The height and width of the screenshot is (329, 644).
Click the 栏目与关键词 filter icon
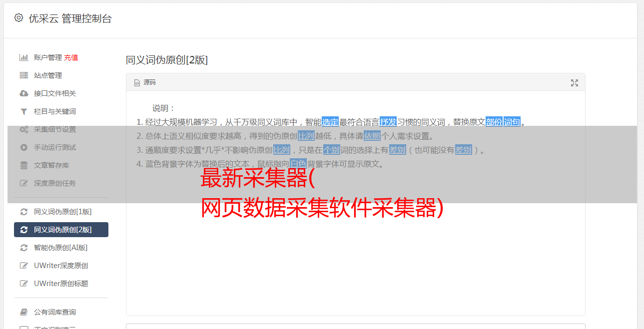pyautogui.click(x=23, y=111)
